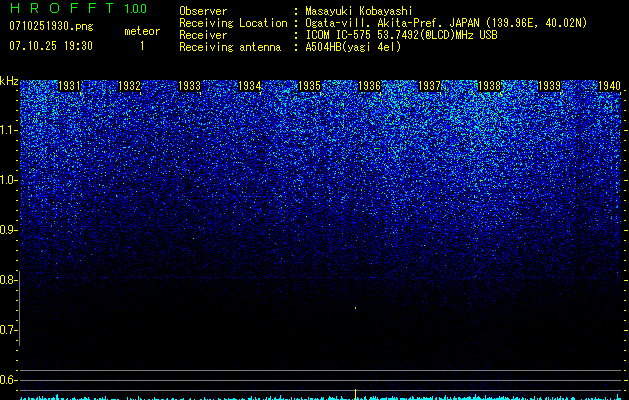Click the 1939 time marker
The image size is (629, 400).
(549, 86)
